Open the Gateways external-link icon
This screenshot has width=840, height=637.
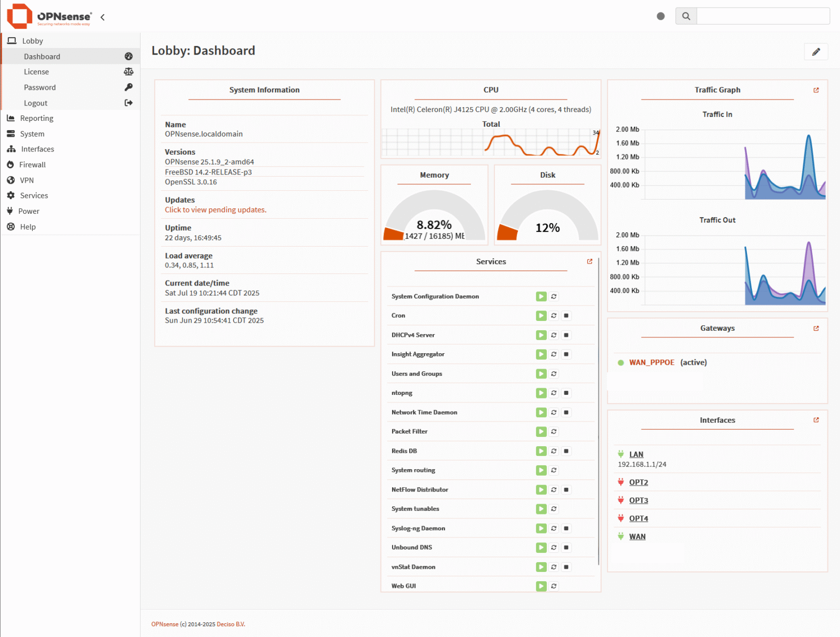pyautogui.click(x=816, y=328)
